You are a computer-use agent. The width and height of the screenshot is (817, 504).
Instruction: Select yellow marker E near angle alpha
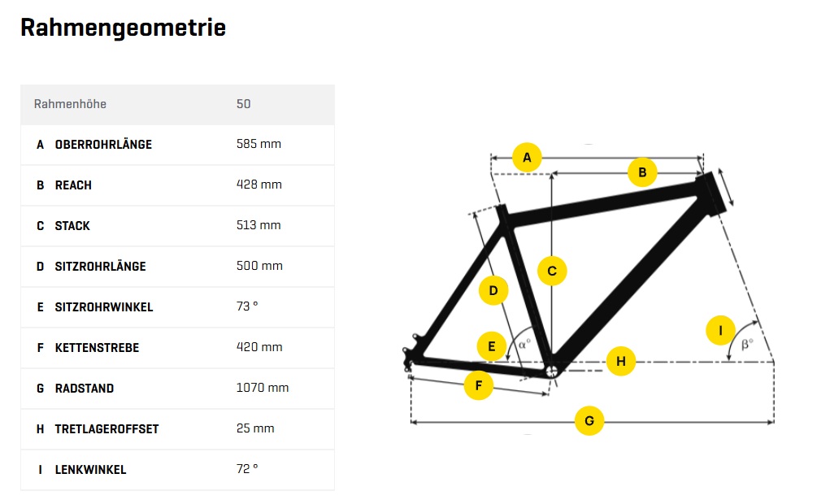pos(492,345)
